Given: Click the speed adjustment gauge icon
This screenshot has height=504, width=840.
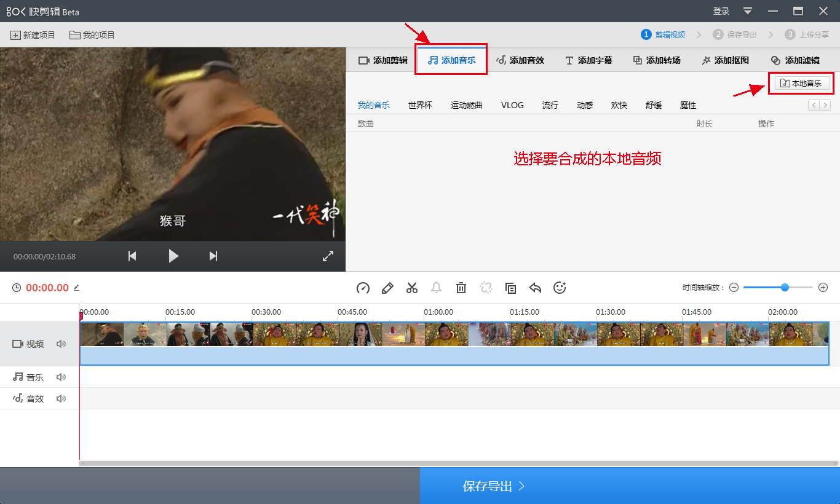Looking at the screenshot, I should click(x=363, y=288).
